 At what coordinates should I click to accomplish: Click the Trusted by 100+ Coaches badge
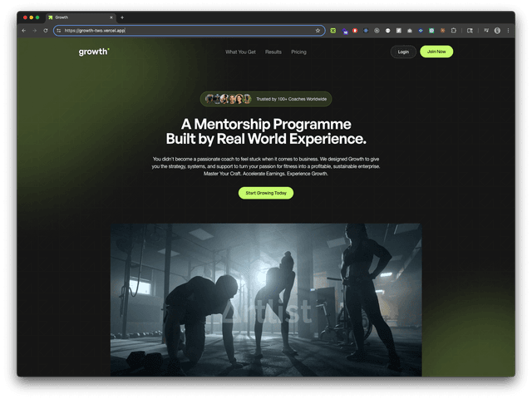click(266, 99)
